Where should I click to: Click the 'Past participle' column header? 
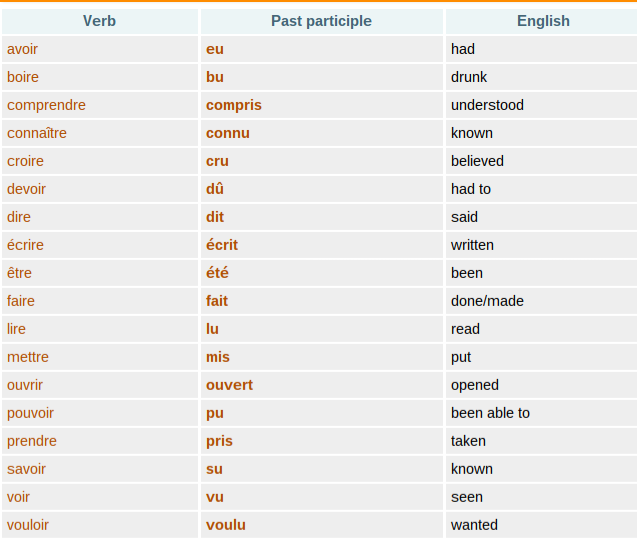[x=321, y=21]
